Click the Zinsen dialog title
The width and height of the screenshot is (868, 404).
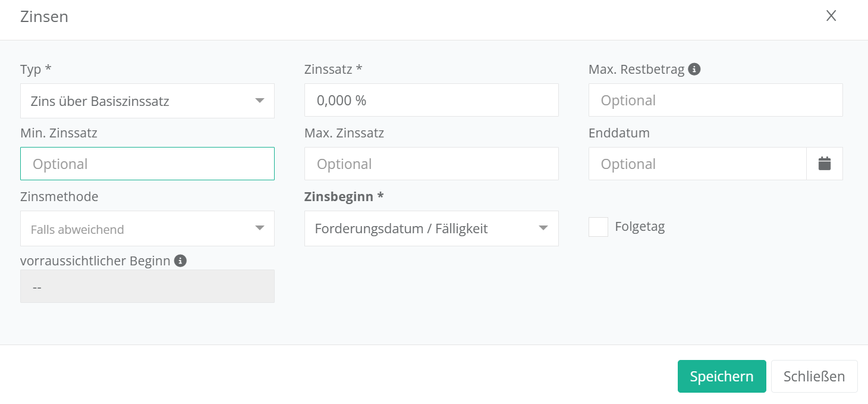click(x=44, y=17)
